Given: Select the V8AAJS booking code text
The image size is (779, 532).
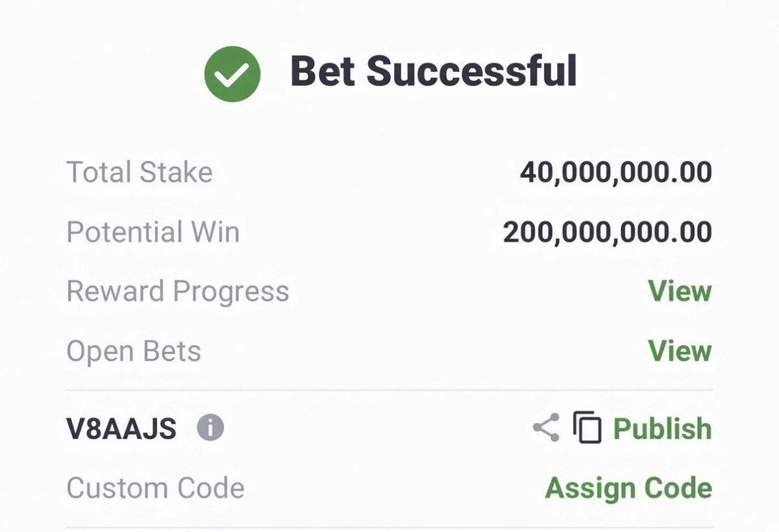Looking at the screenshot, I should 121,429.
